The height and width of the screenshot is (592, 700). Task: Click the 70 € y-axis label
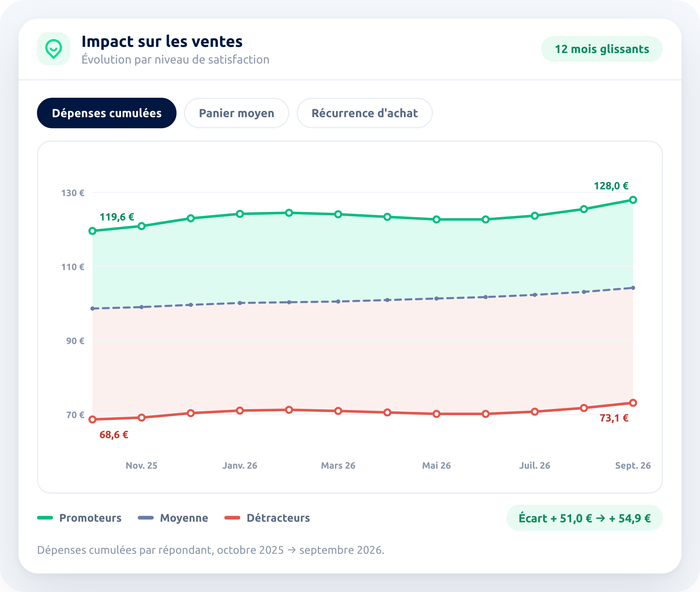pos(75,415)
